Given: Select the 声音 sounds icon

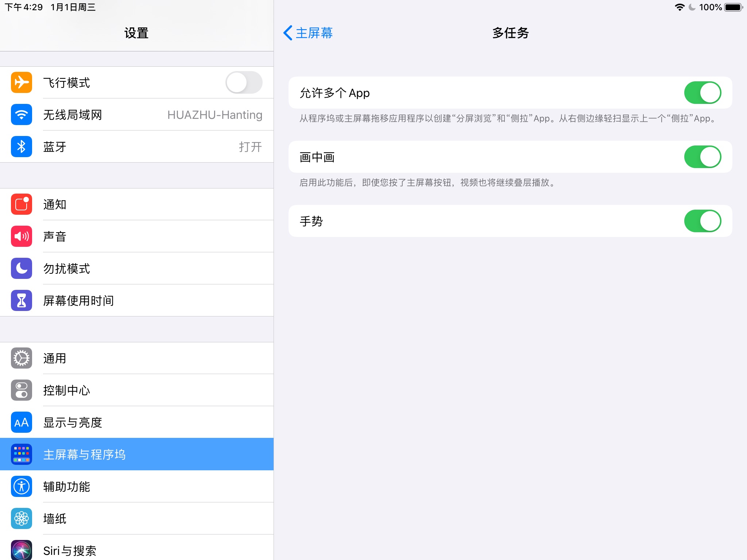Looking at the screenshot, I should tap(21, 236).
